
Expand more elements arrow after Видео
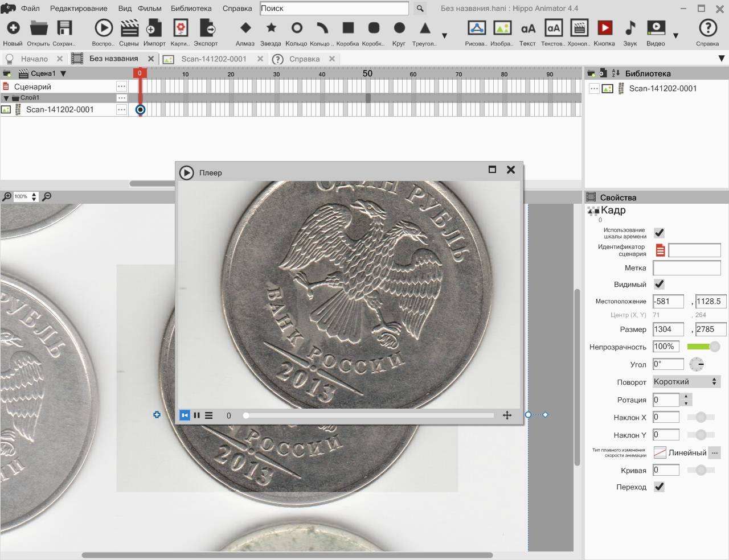pyautogui.click(x=675, y=36)
